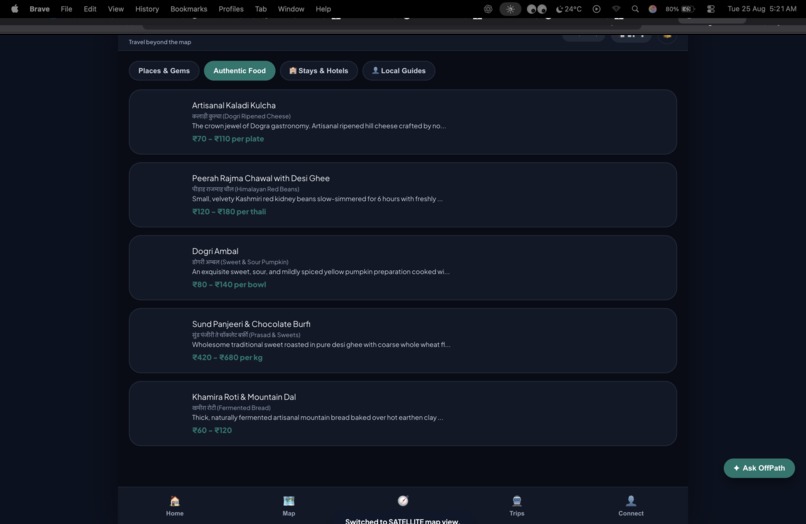The width and height of the screenshot is (806, 524).
Task: Tap the compass icon in bottom navigation
Action: click(x=403, y=501)
